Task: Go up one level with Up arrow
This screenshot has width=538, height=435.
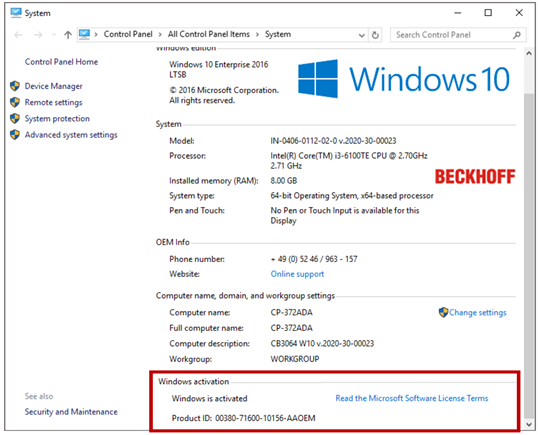Action: [68, 35]
